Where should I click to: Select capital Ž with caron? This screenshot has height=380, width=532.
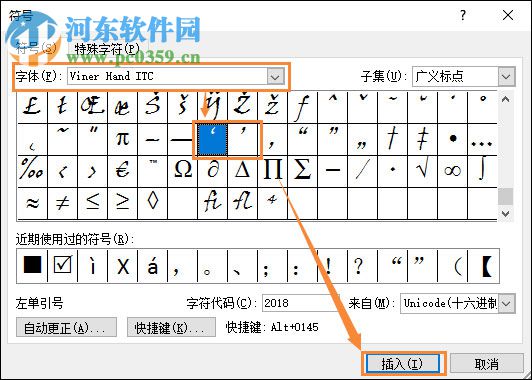[242, 107]
